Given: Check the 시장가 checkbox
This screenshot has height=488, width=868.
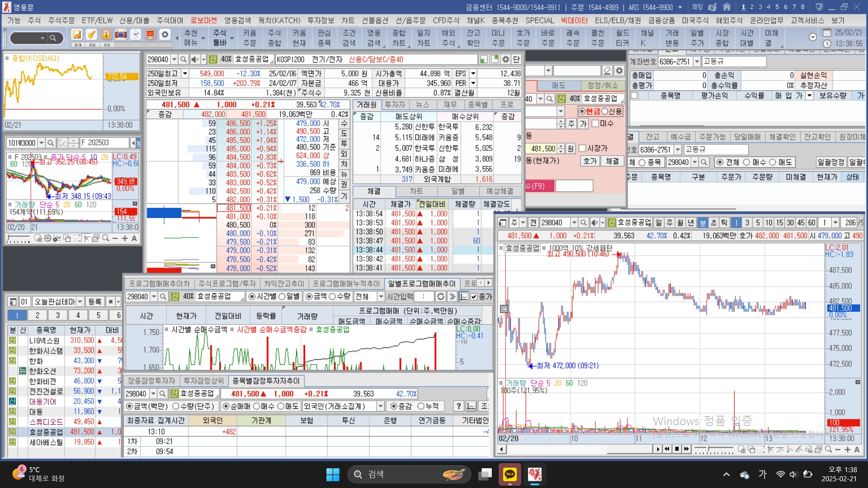Looking at the screenshot, I should coord(582,148).
